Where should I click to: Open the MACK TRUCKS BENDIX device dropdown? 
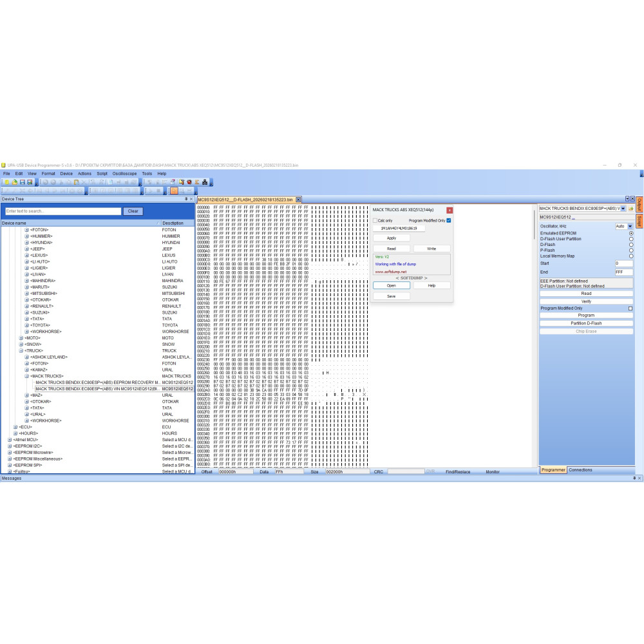[x=623, y=209]
